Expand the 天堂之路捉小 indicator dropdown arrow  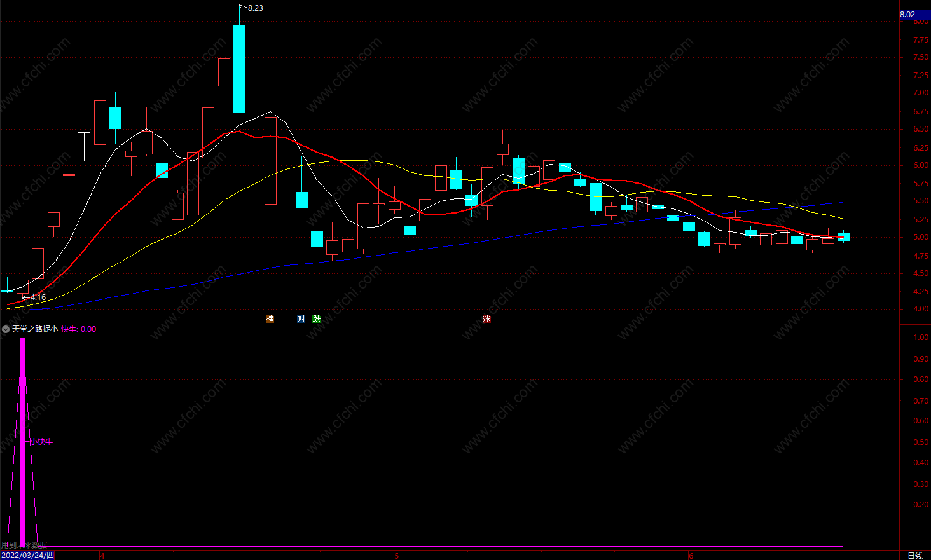(6, 329)
